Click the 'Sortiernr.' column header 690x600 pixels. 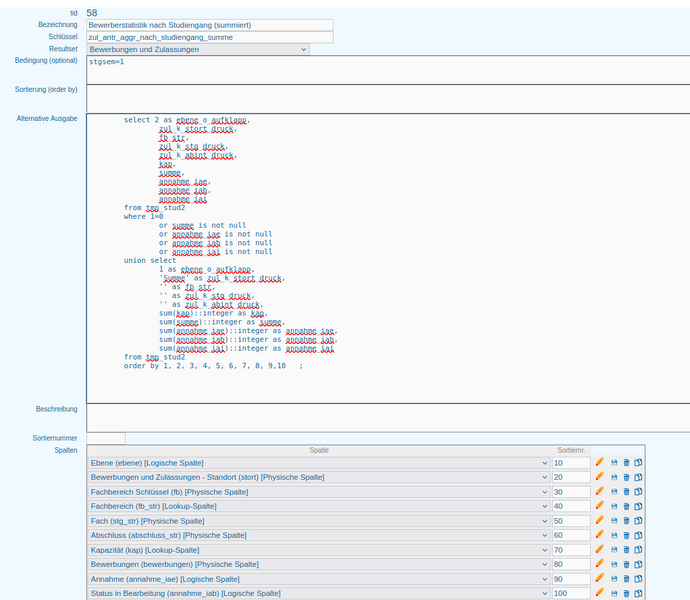tap(571, 450)
